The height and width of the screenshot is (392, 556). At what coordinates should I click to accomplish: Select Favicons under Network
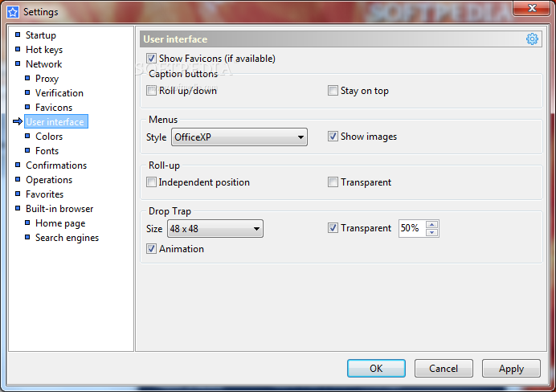[54, 108]
